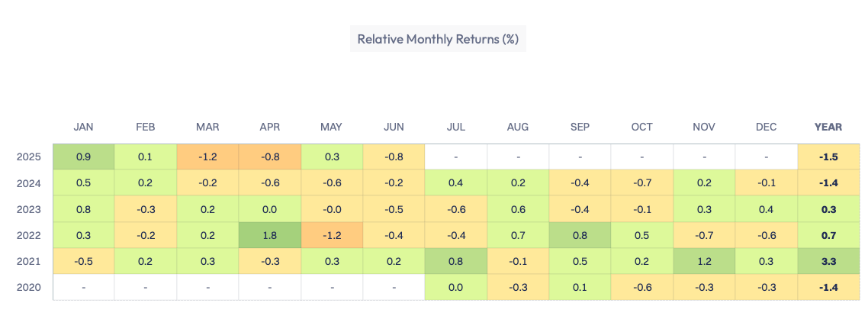Click May 2022 cell showing -1.2
Viewport: 868px width, 313px height.
[x=332, y=235]
